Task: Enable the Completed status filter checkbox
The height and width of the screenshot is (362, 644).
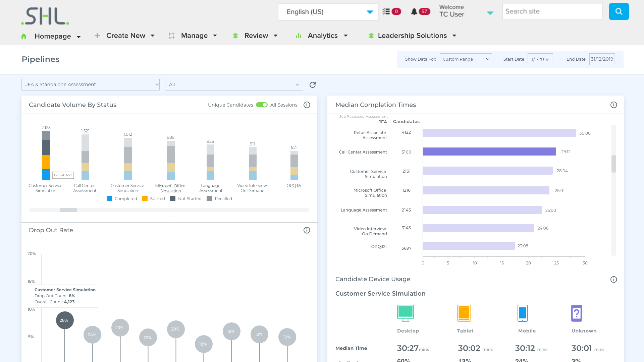Action: click(x=109, y=198)
